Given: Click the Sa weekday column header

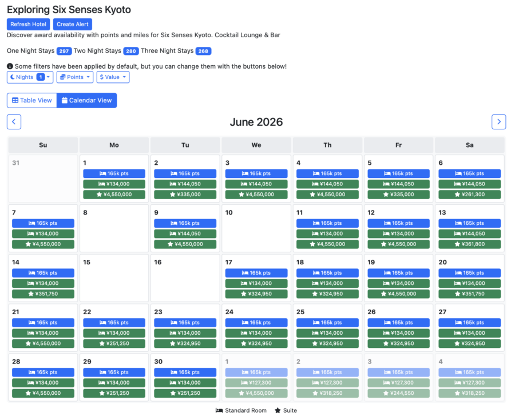Looking at the screenshot, I should (470, 145).
